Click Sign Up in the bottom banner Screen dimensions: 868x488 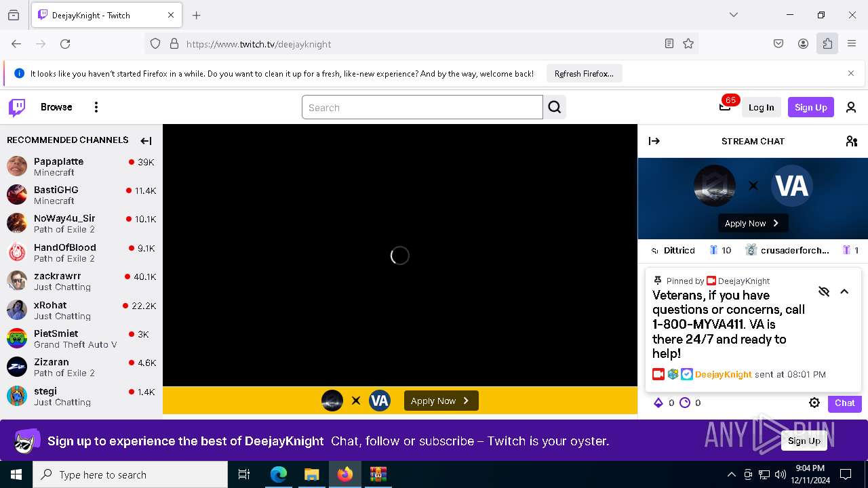click(804, 441)
